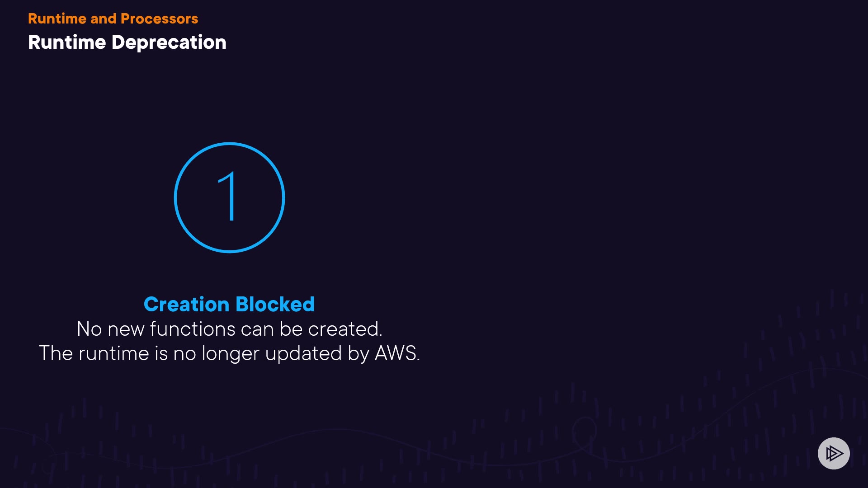Viewport: 868px width, 488px height.
Task: Click the word "Blocked" in blue heading
Action: click(x=275, y=304)
